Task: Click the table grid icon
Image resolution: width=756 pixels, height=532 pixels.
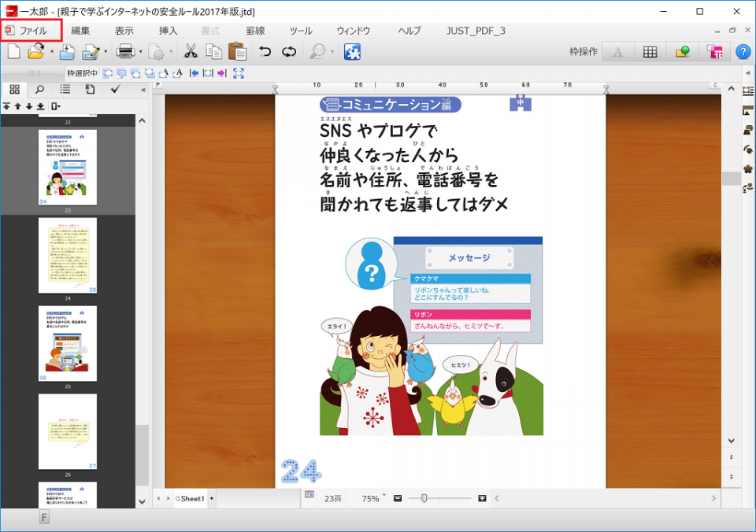Action: point(650,52)
